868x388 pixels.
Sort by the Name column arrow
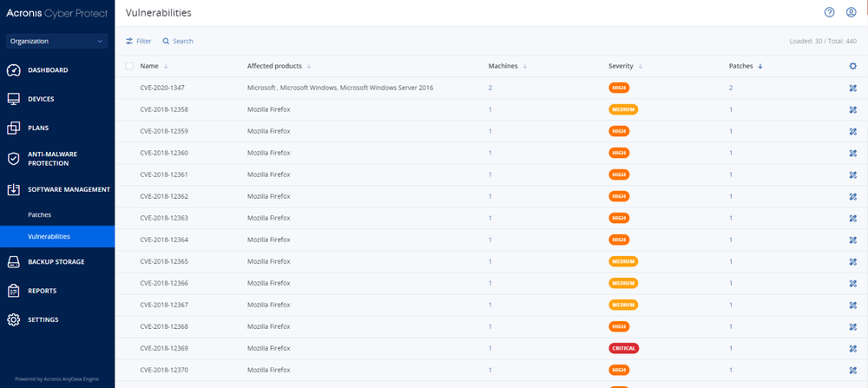click(x=166, y=66)
